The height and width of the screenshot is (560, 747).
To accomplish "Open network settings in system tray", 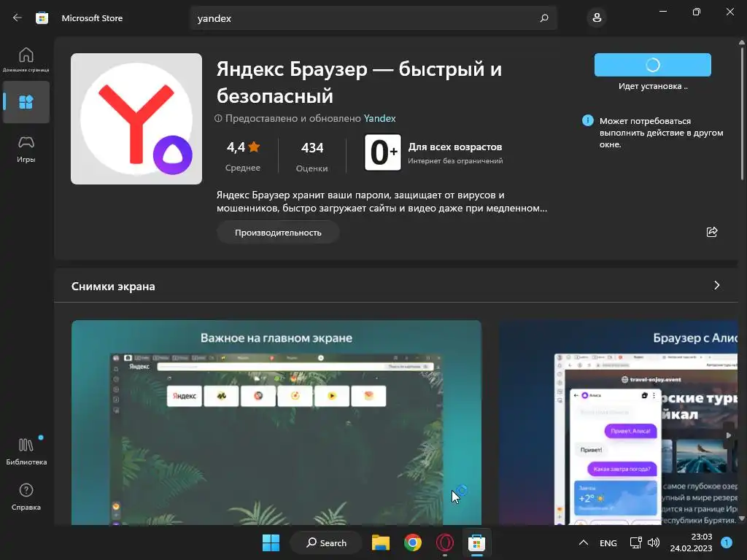I will [x=636, y=542].
